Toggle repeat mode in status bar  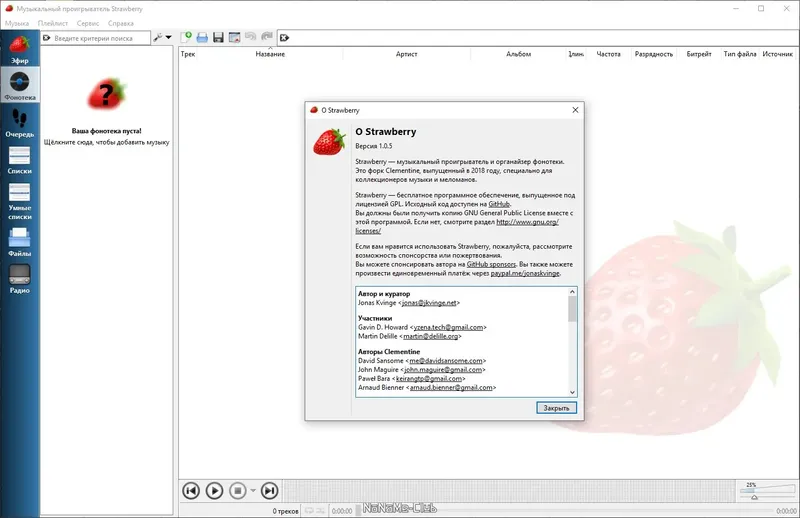(309, 510)
